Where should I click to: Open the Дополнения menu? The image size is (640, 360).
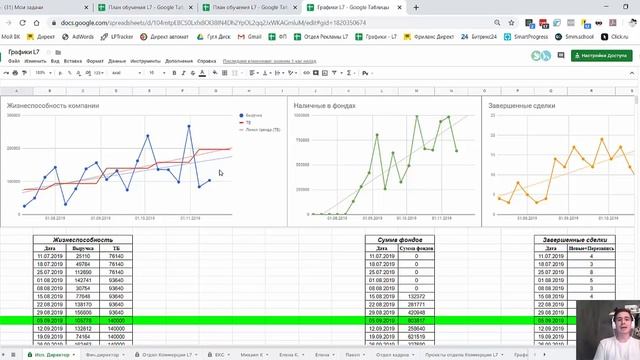tap(179, 61)
